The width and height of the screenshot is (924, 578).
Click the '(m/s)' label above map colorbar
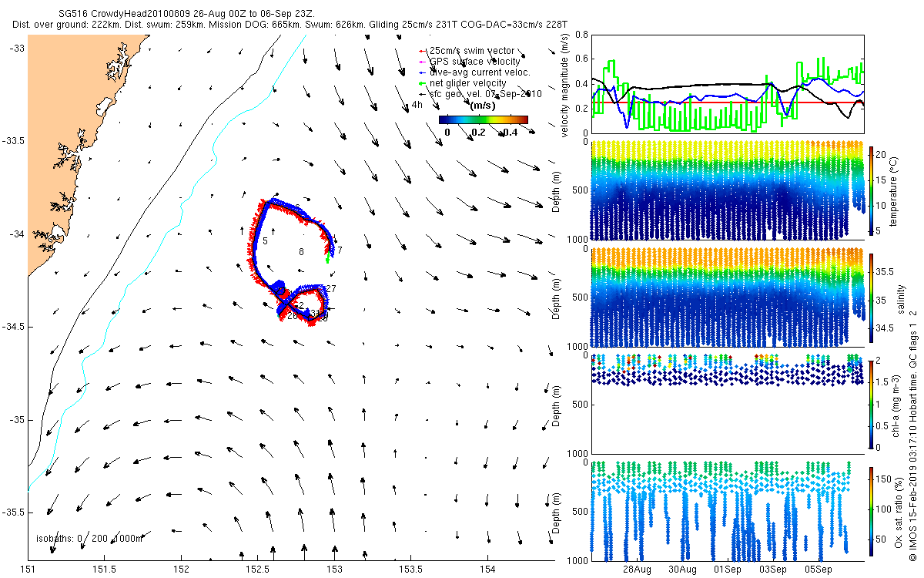click(483, 106)
